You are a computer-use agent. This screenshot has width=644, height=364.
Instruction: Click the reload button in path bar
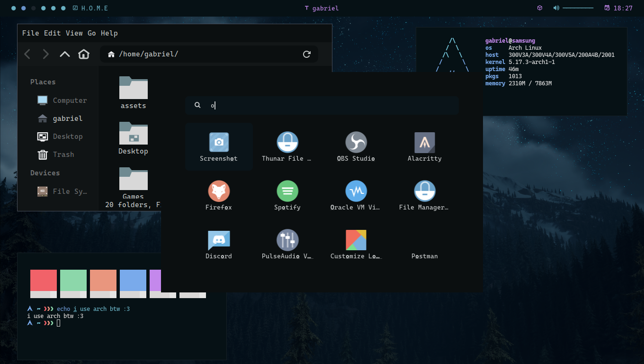(307, 54)
